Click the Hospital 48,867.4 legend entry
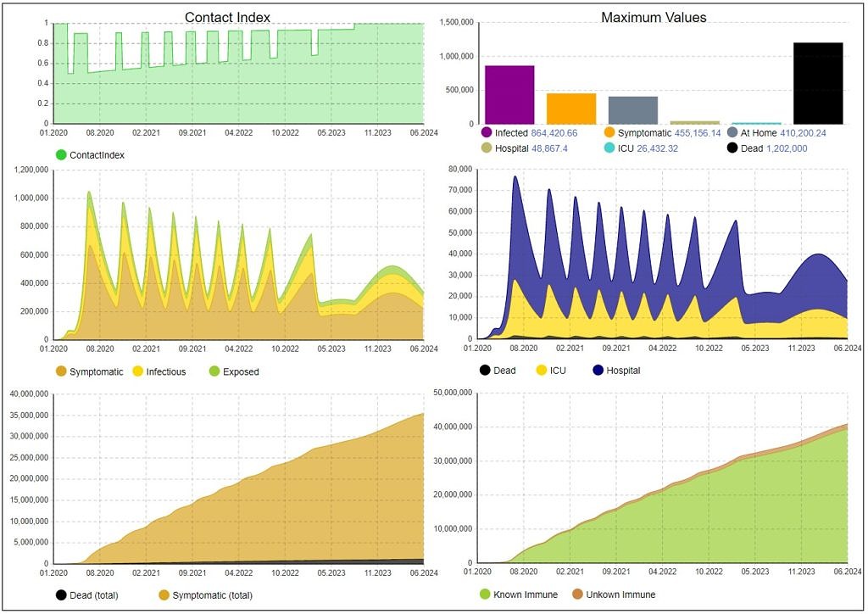 pos(524,148)
